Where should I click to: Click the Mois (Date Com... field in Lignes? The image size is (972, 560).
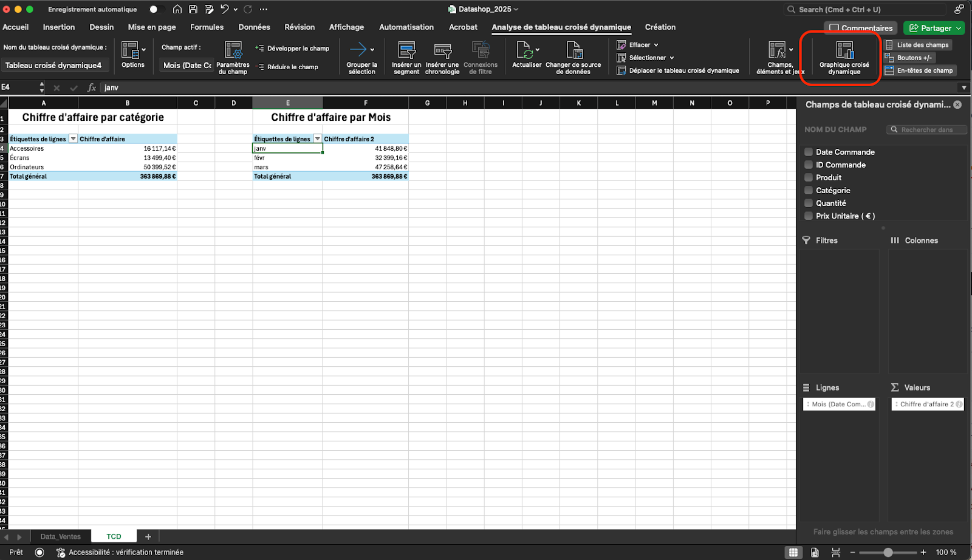pos(839,404)
